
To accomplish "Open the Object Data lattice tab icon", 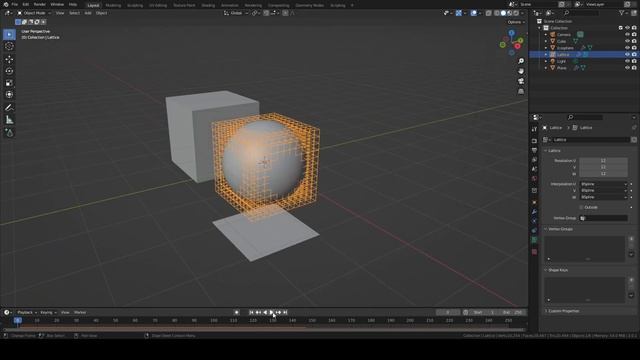I will tap(534, 240).
